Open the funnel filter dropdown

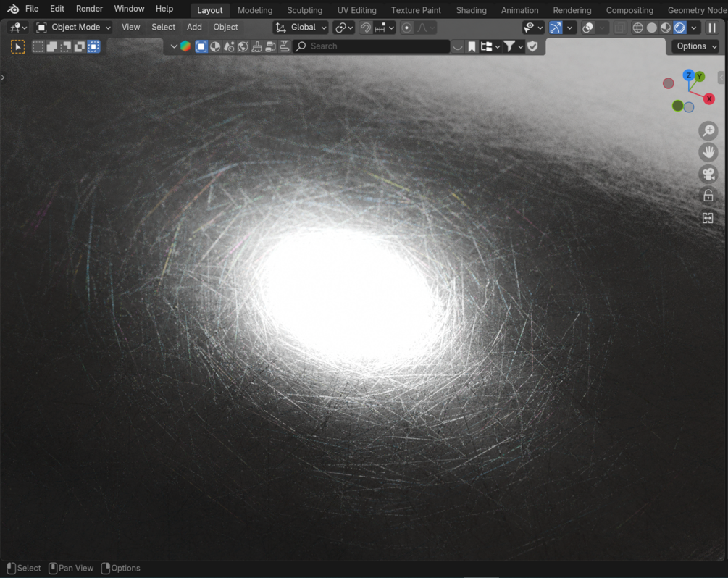tap(514, 46)
